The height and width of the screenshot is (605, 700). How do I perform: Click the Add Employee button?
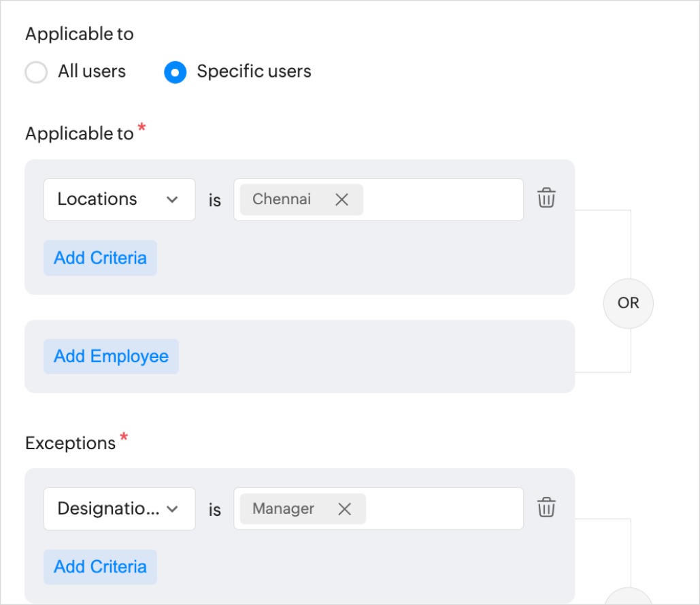pos(111,357)
